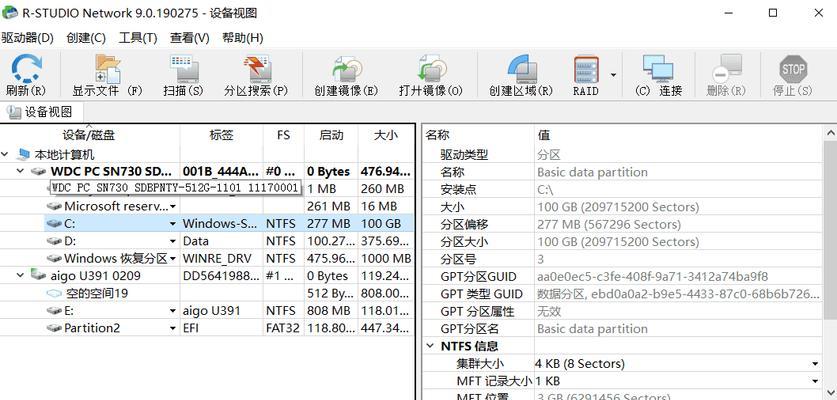Image resolution: width=837 pixels, height=400 pixels.
Task: Collapse the aigo U391 0209 node
Action: tap(20, 276)
